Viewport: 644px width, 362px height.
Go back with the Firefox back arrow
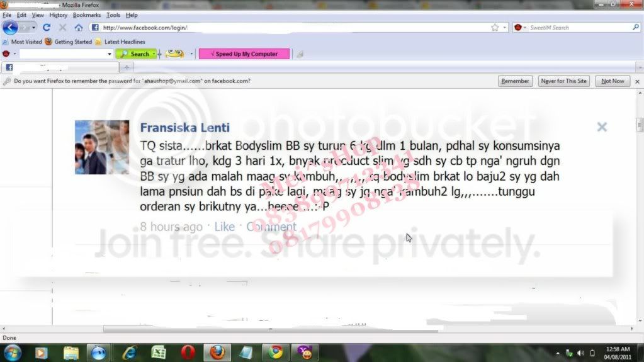click(10, 28)
